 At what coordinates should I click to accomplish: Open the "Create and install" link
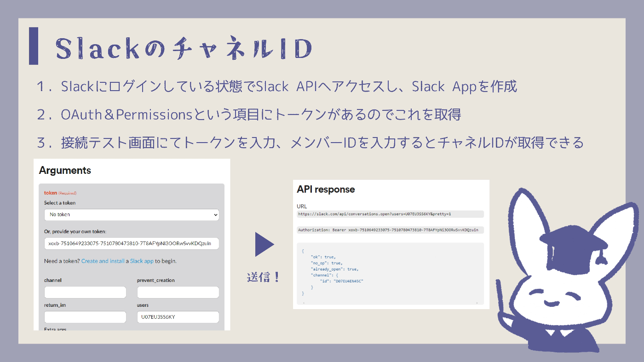point(103,261)
